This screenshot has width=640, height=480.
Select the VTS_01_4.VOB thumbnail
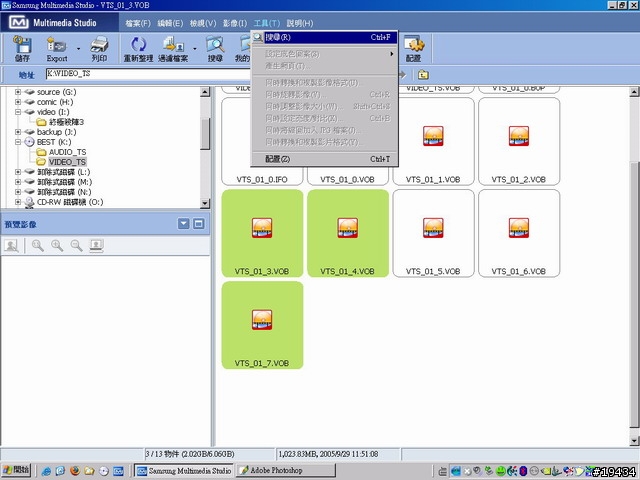[x=348, y=233]
